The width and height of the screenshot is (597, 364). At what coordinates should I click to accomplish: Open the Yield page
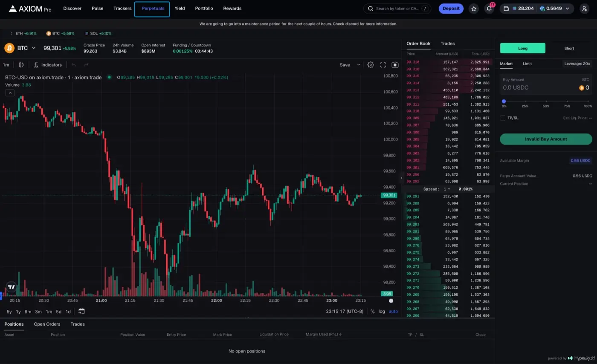(x=180, y=9)
